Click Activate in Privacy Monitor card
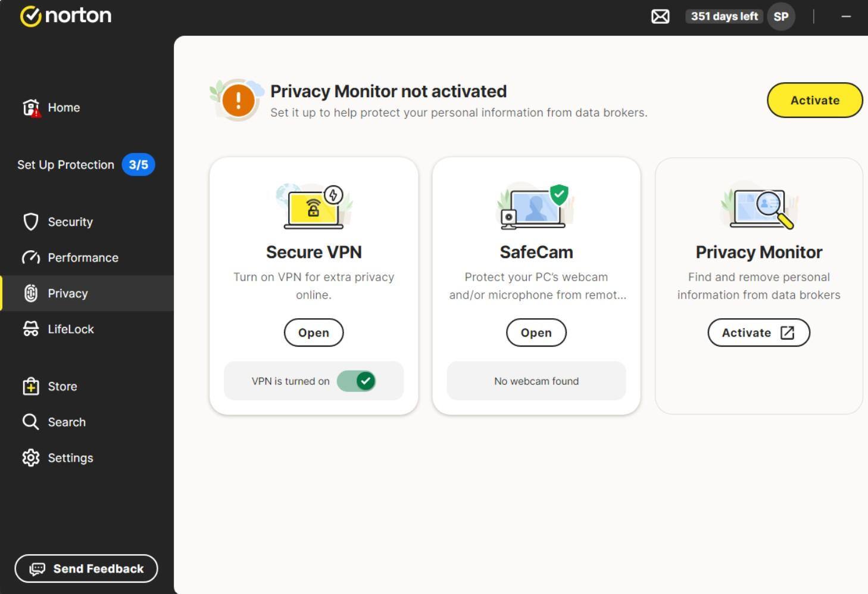 pos(758,332)
